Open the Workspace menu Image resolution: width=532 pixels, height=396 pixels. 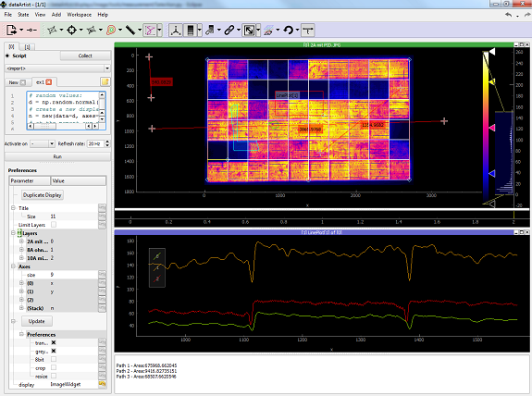pyautogui.click(x=79, y=15)
